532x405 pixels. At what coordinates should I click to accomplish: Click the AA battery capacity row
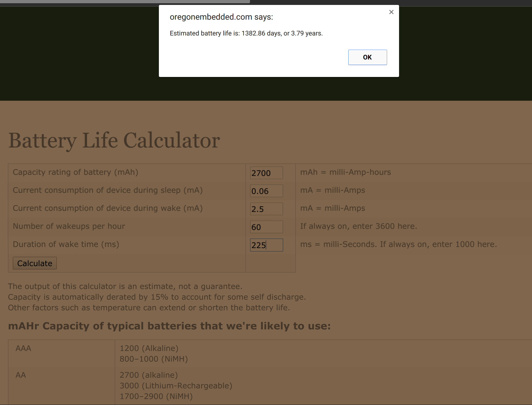coord(20,375)
